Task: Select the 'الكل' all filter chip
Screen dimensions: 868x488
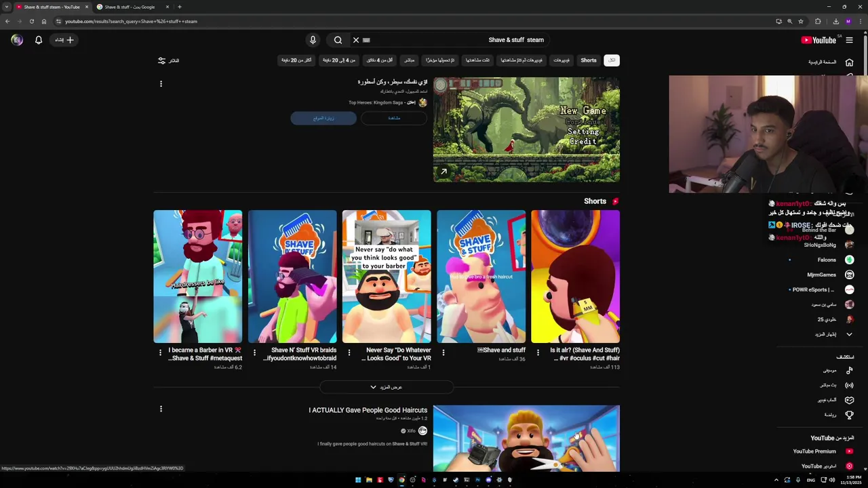Action: point(612,60)
